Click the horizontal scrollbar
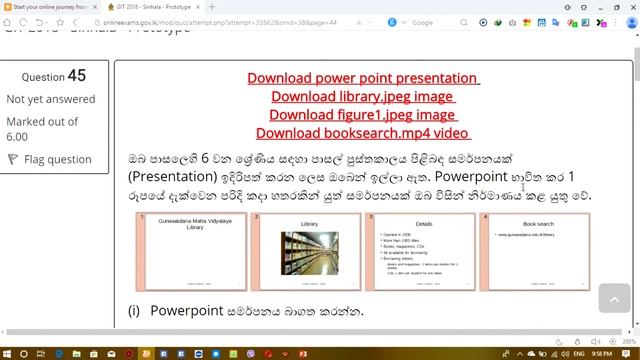 click(x=313, y=332)
